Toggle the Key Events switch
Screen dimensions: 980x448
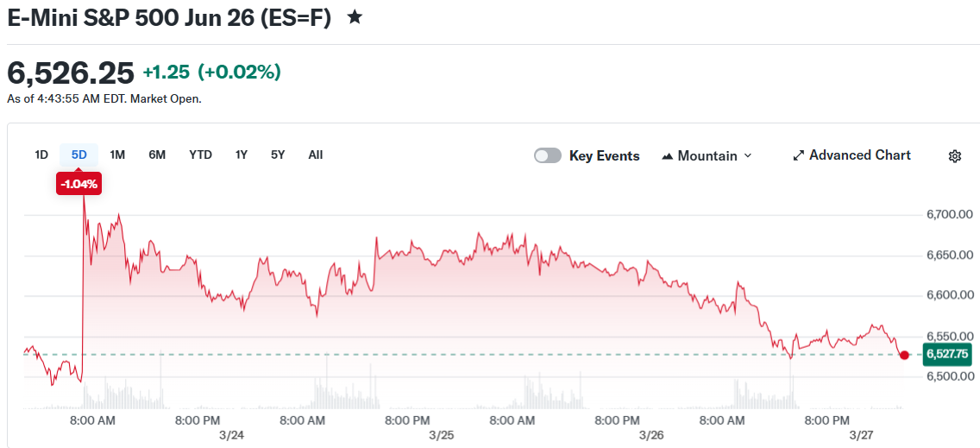(x=547, y=156)
